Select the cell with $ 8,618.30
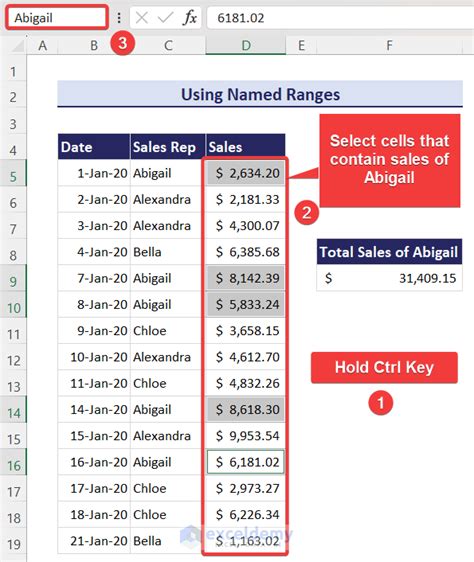This screenshot has width=474, height=562. click(x=246, y=409)
